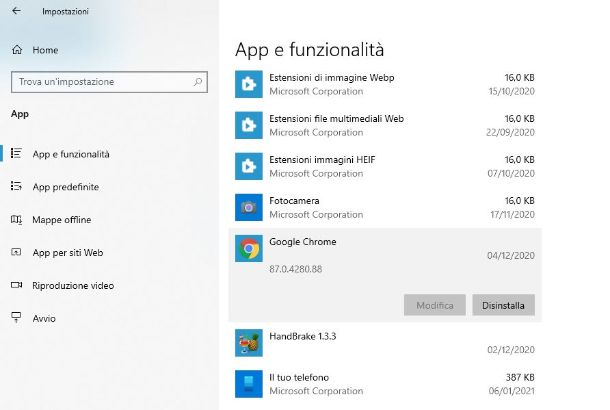Go to Home settings page

45,50
